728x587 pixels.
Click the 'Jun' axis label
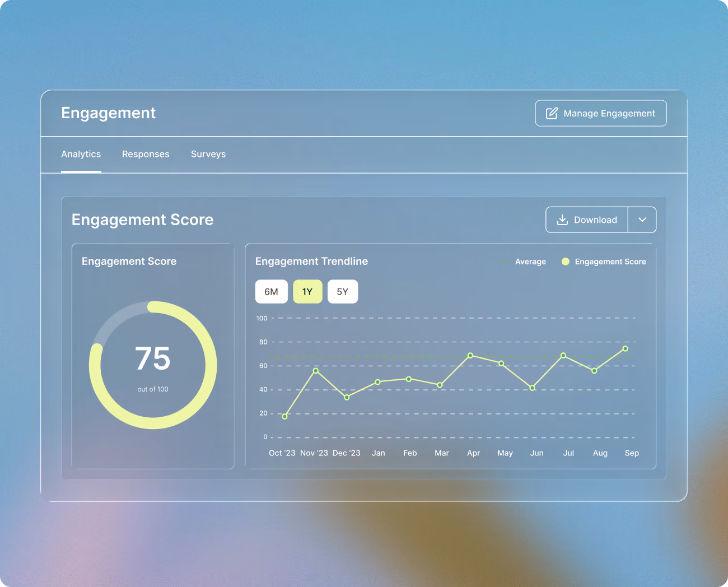(x=537, y=453)
